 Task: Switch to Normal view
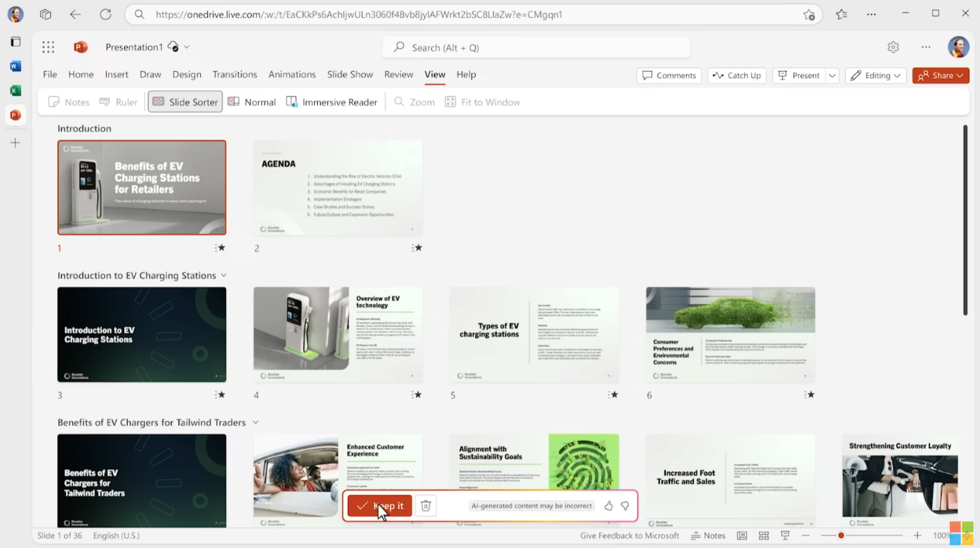coord(252,102)
